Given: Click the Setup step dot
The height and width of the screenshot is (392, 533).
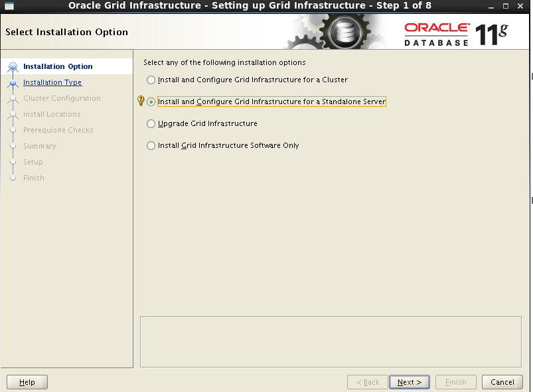Looking at the screenshot, I should [x=13, y=162].
